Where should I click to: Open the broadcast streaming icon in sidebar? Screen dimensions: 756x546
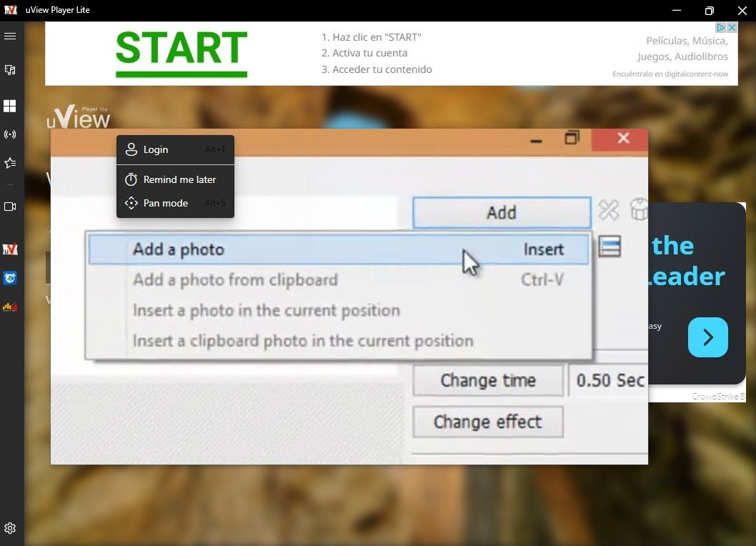point(9,134)
